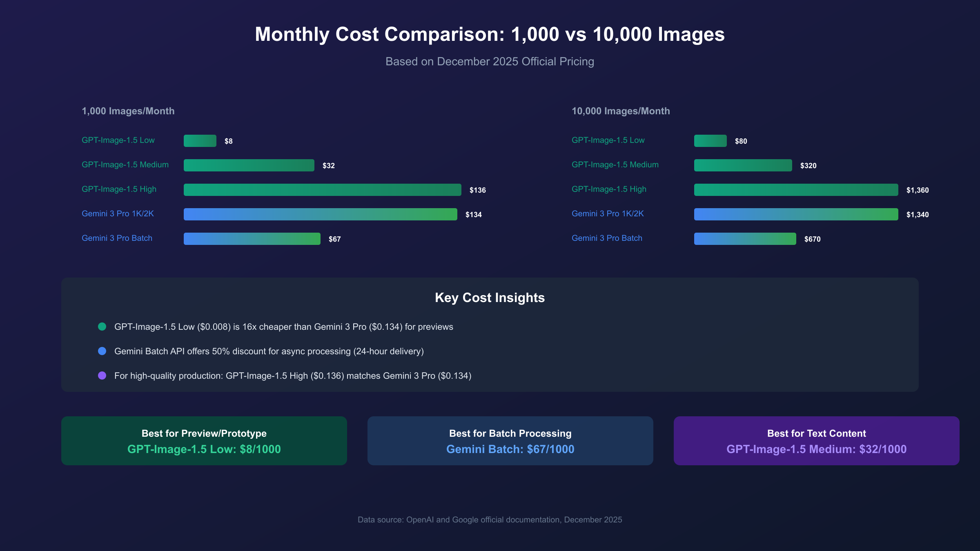Click the purple Best for Text Content card background
Image resolution: width=980 pixels, height=551 pixels.
[816, 440]
